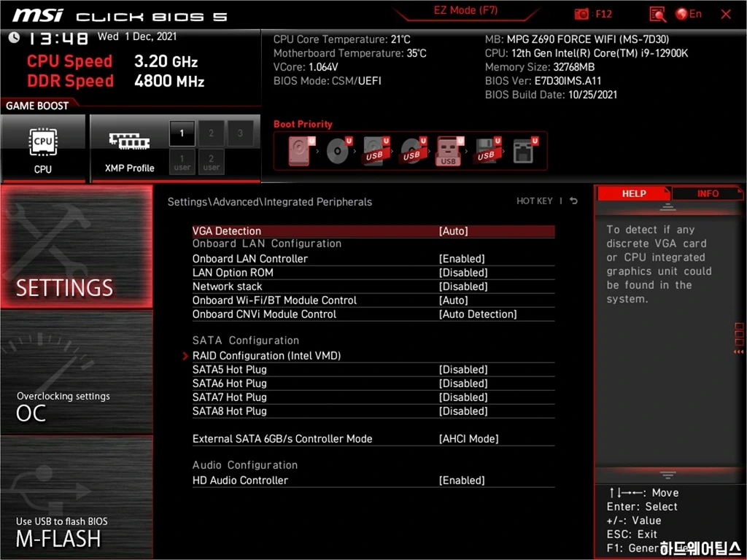This screenshot has height=560, width=747.
Task: Enable XMP profile 2
Action: [211, 133]
